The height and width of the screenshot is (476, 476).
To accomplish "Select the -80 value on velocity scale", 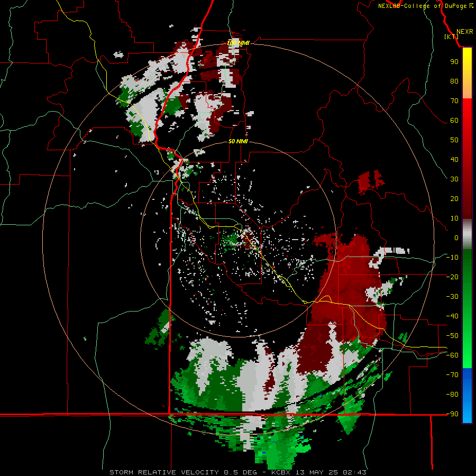I will (x=452, y=395).
